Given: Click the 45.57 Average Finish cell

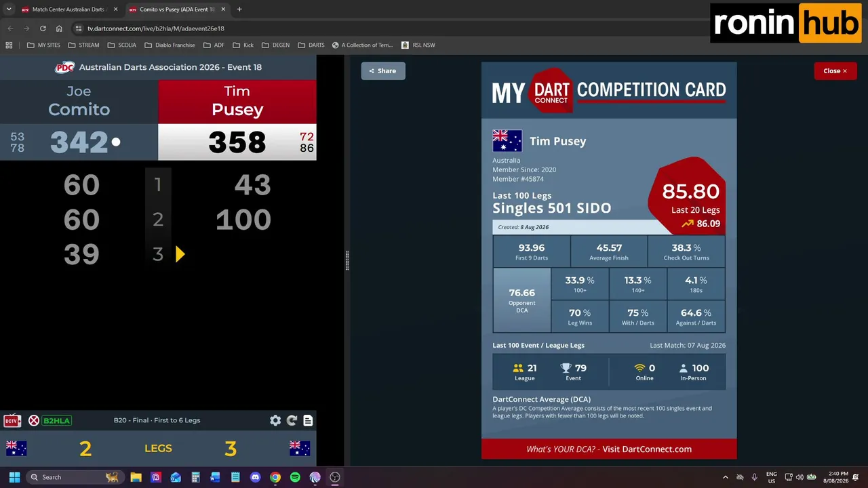Looking at the screenshot, I should 609,251.
